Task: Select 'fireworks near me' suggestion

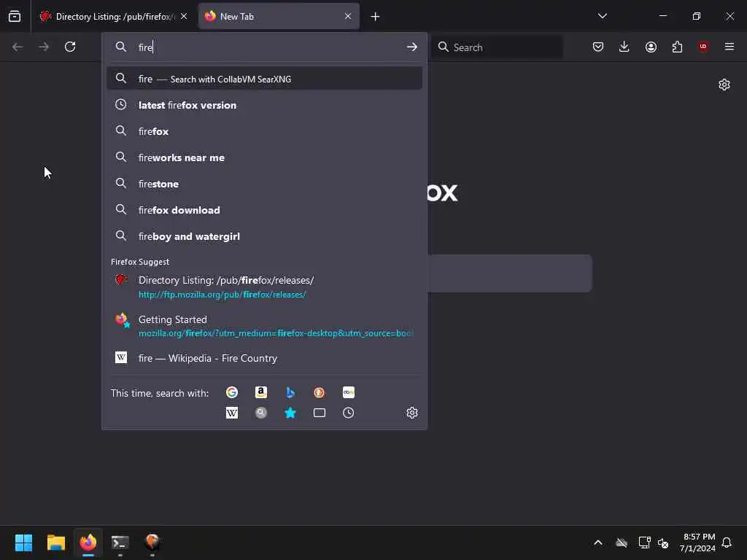Action: pyautogui.click(x=264, y=157)
